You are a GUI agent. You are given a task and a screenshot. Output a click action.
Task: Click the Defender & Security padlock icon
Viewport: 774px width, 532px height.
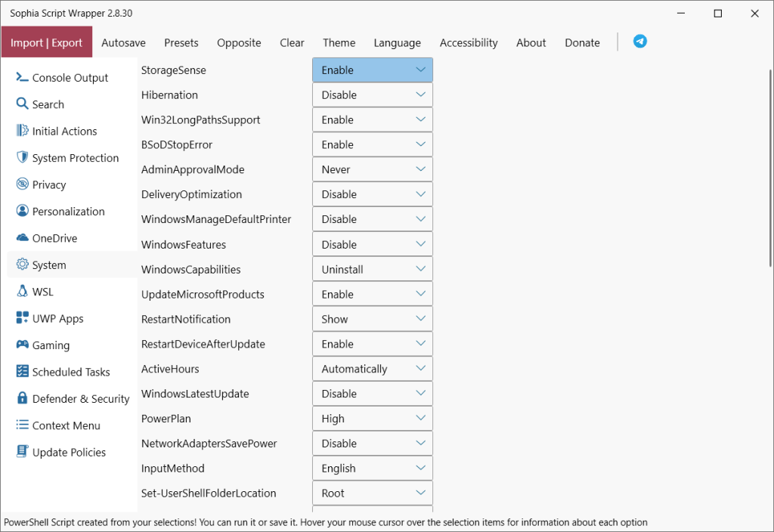pos(22,397)
